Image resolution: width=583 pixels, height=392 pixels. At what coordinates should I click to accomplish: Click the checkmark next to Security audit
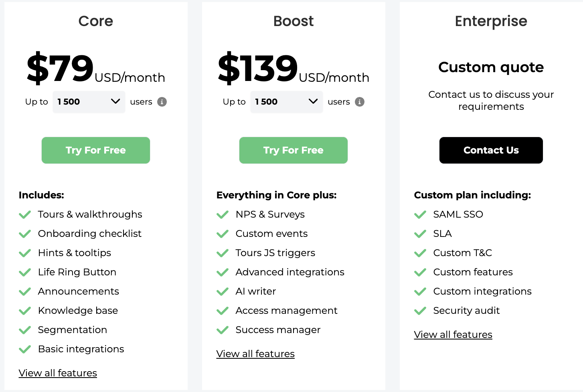pos(420,311)
